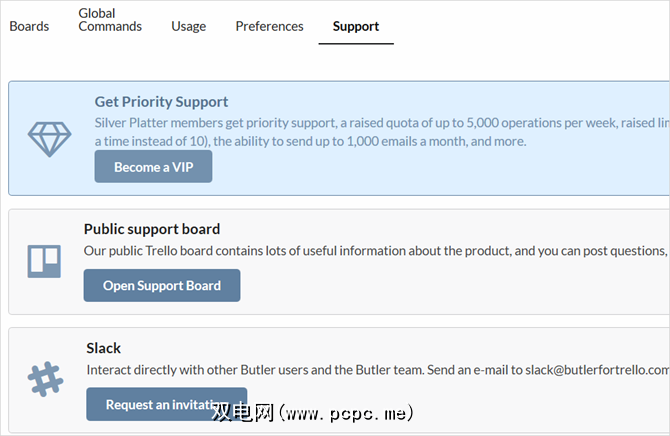Click the Slack hash icon
Image resolution: width=670 pixels, height=436 pixels.
(x=44, y=379)
